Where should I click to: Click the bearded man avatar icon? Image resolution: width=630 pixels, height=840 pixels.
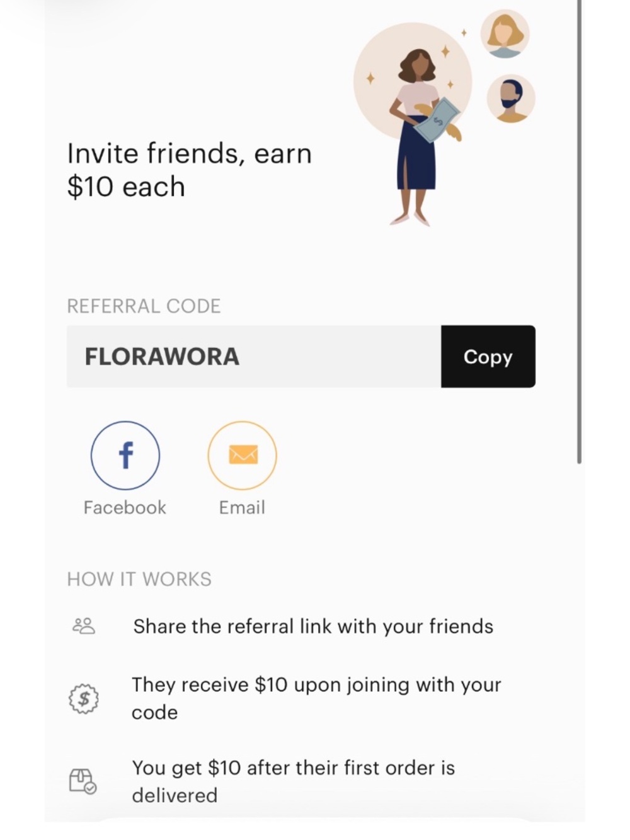511,99
